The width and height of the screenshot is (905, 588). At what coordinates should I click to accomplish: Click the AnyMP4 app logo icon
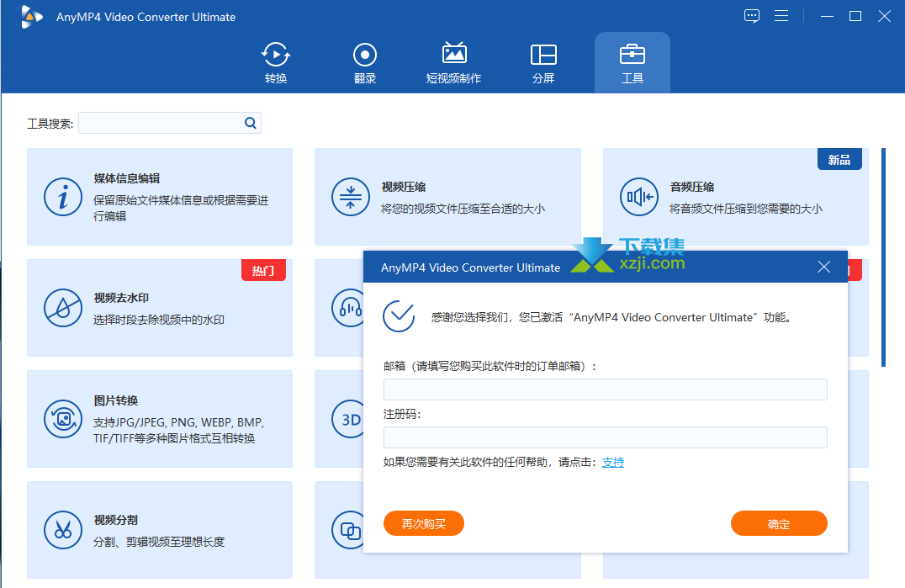click(31, 17)
